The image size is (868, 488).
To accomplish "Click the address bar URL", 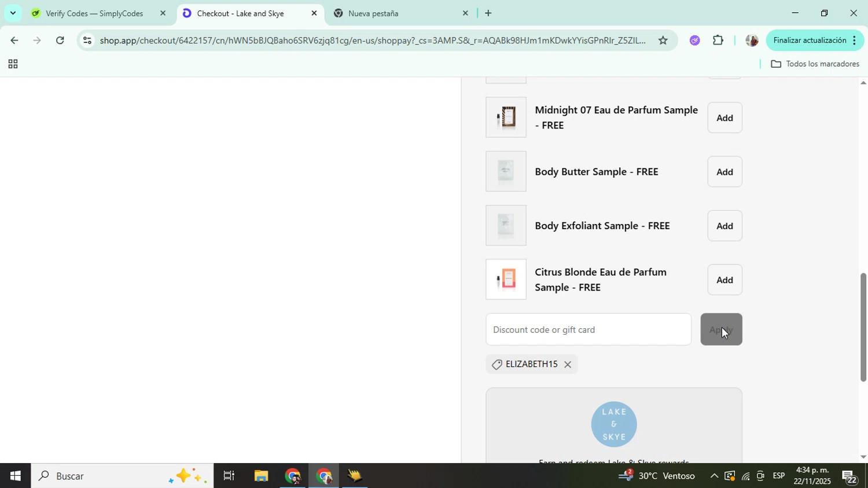I will pyautogui.click(x=372, y=41).
